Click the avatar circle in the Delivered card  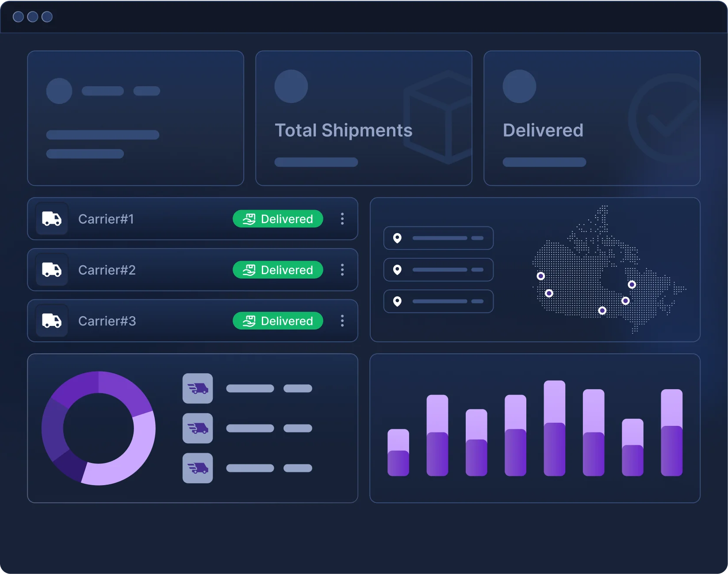[x=519, y=86]
